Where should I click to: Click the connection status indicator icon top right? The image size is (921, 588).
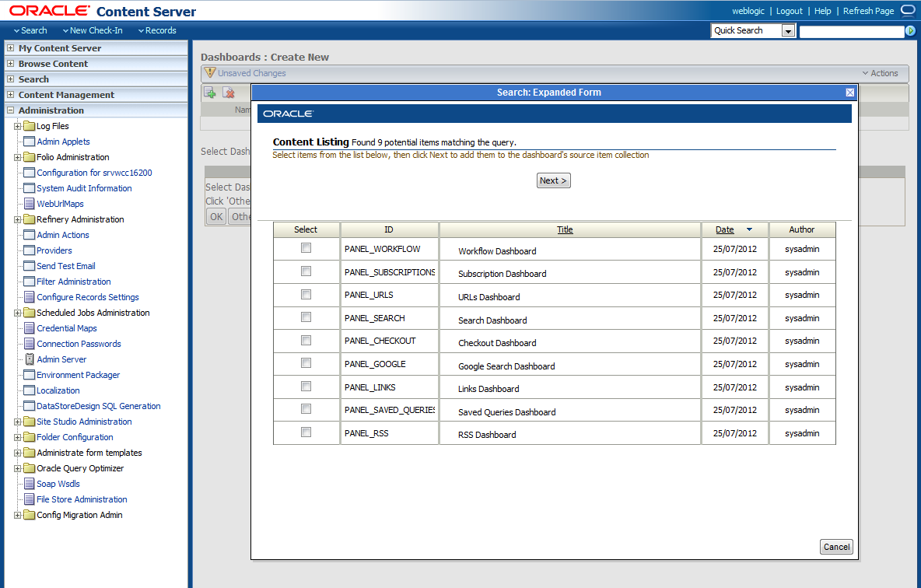(906, 10)
